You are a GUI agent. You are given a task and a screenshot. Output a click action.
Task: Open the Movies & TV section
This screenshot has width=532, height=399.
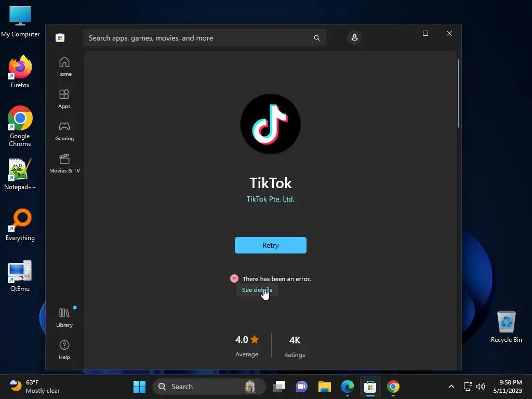pos(64,164)
